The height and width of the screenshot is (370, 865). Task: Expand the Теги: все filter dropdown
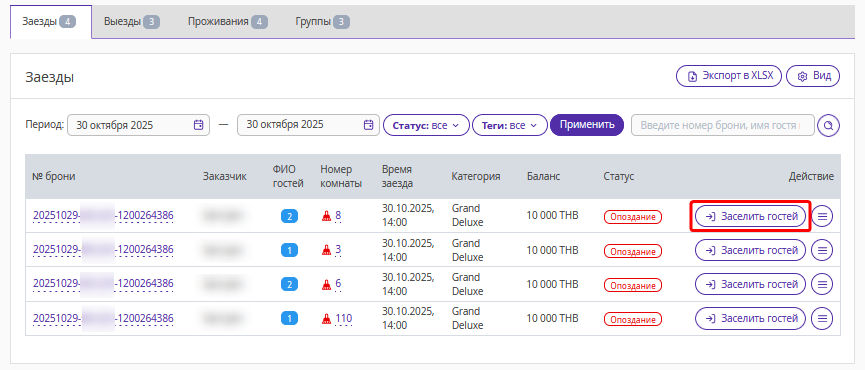point(510,125)
